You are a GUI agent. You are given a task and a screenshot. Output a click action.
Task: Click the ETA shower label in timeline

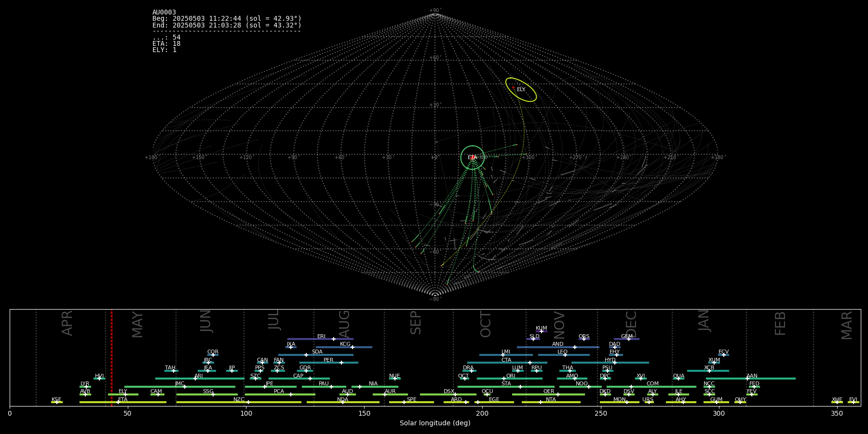123,400
